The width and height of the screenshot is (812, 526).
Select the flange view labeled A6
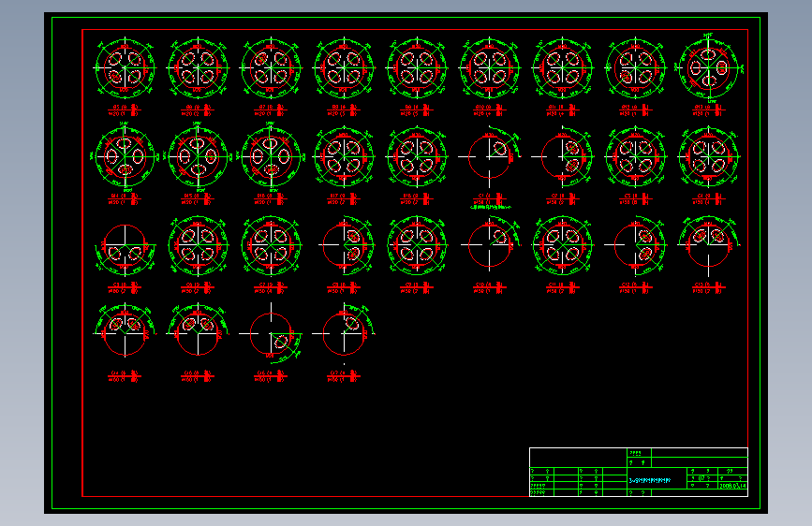click(198, 67)
